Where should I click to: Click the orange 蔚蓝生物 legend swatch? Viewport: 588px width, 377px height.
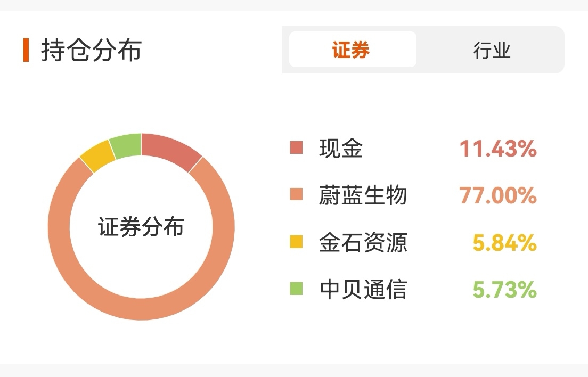(296, 194)
